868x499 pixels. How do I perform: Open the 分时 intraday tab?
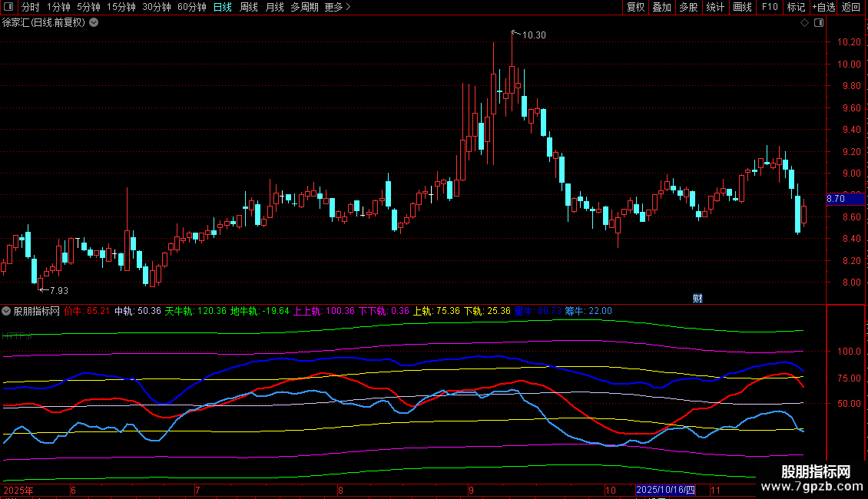click(30, 7)
